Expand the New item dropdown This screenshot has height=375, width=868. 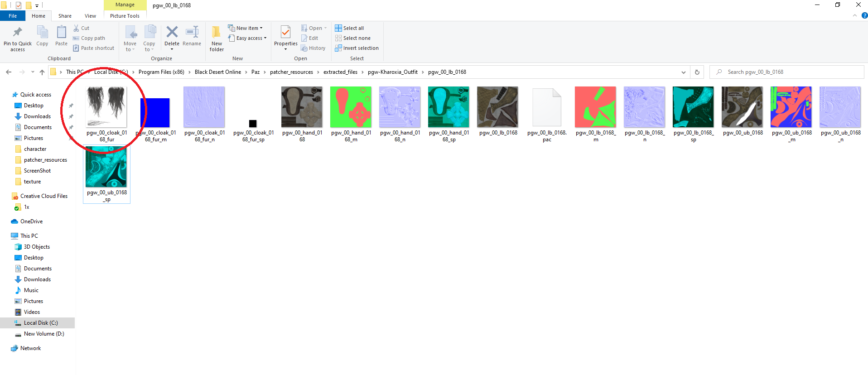pyautogui.click(x=245, y=28)
